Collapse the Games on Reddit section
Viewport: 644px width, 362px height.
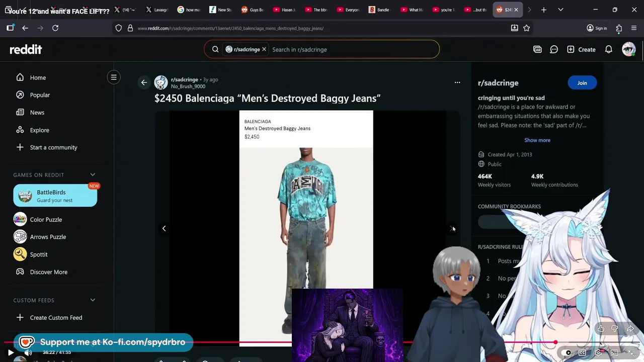pyautogui.click(x=93, y=175)
